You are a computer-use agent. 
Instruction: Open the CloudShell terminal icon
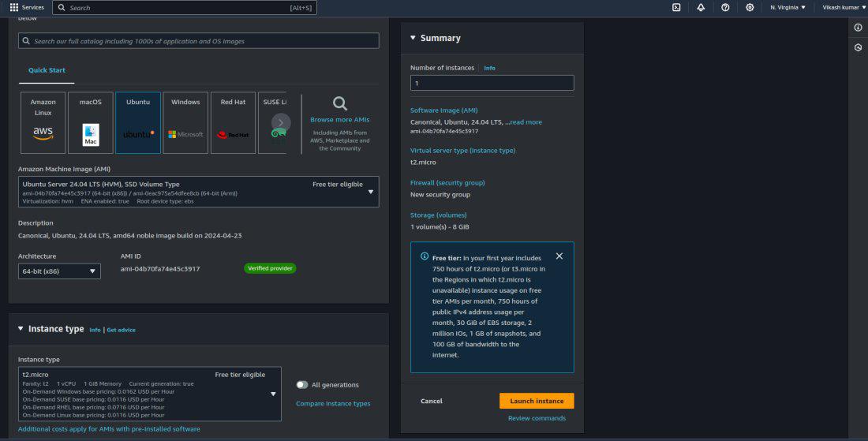click(x=676, y=8)
